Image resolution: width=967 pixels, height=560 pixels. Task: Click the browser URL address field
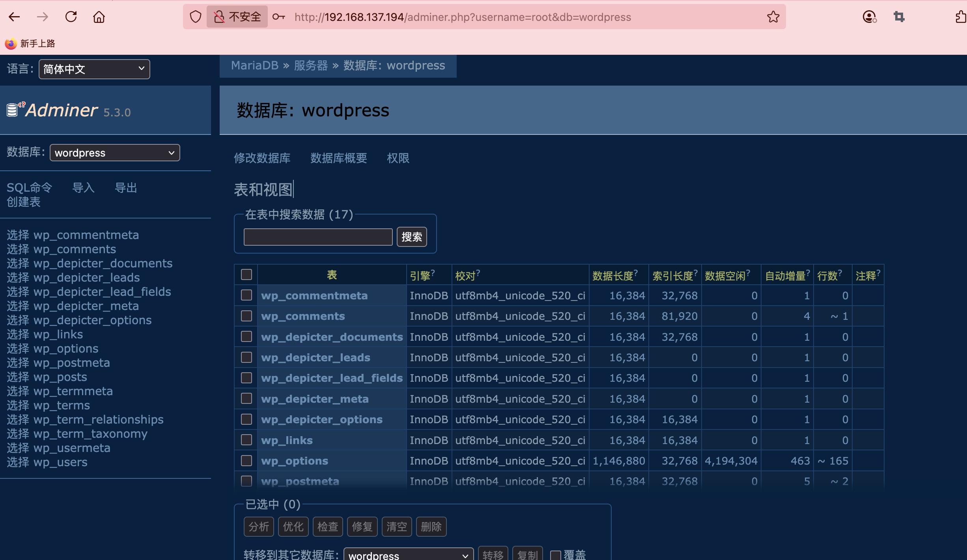(463, 17)
